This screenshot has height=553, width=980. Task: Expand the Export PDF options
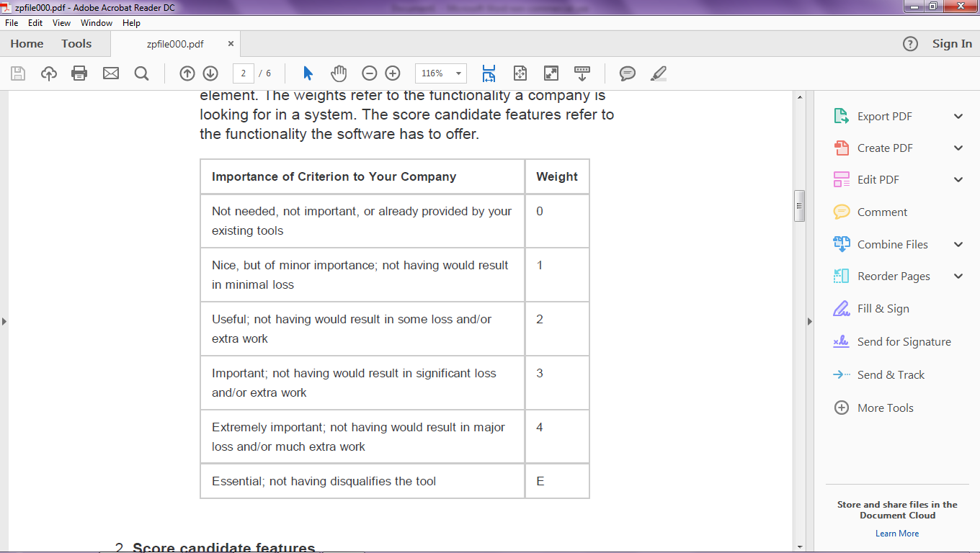pyautogui.click(x=958, y=117)
